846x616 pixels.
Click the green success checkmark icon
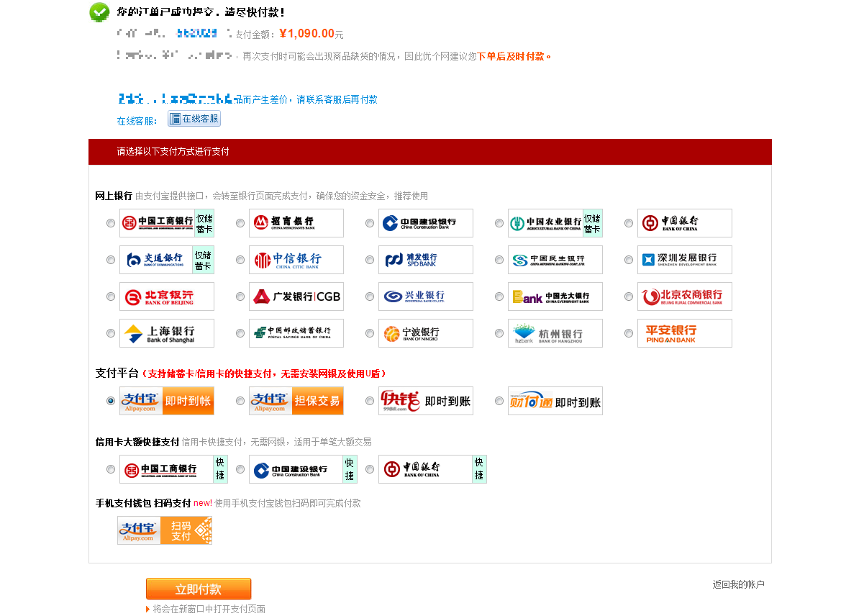pos(99,12)
